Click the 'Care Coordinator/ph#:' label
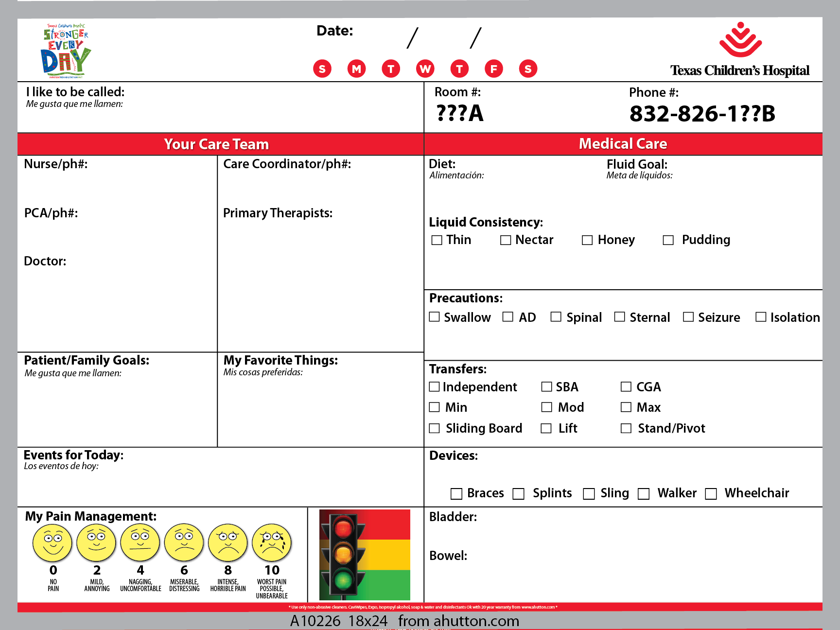This screenshot has height=630, width=840. tap(287, 164)
